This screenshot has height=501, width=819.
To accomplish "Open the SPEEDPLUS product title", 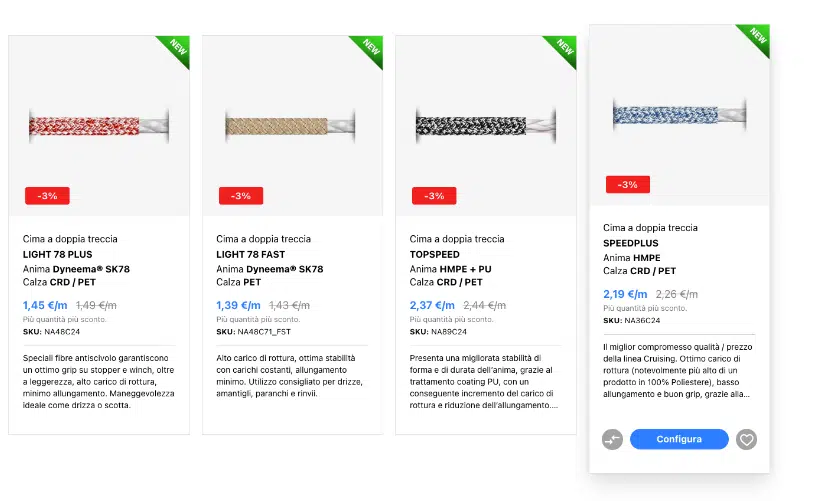I will click(x=630, y=243).
